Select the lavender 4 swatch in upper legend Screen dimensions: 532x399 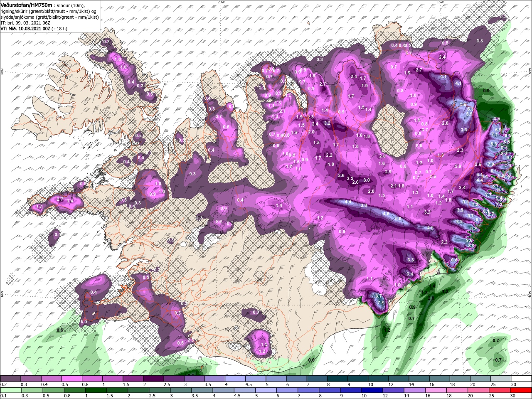pyautogui.click(x=234, y=379)
